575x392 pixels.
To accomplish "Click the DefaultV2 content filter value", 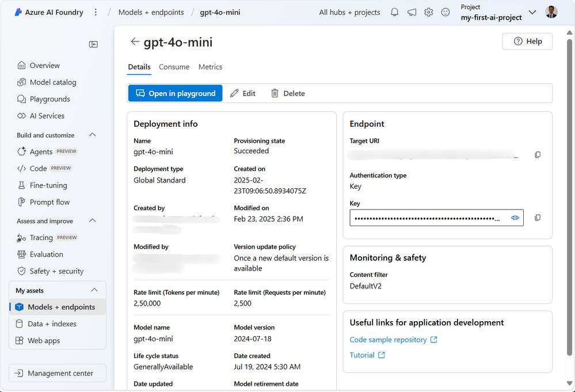I will (365, 286).
